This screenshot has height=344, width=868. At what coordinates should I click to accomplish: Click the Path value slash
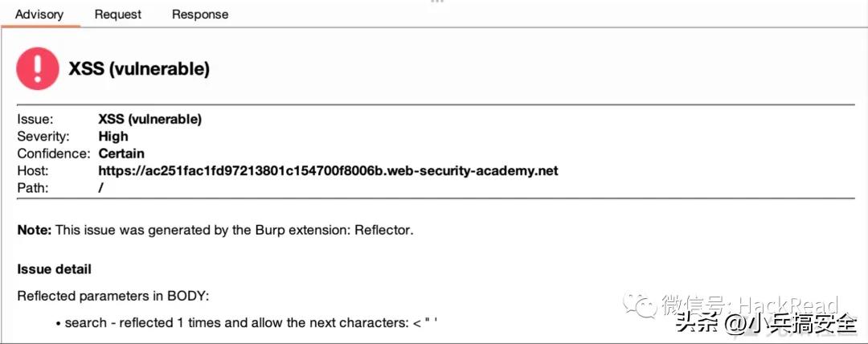pos(100,188)
